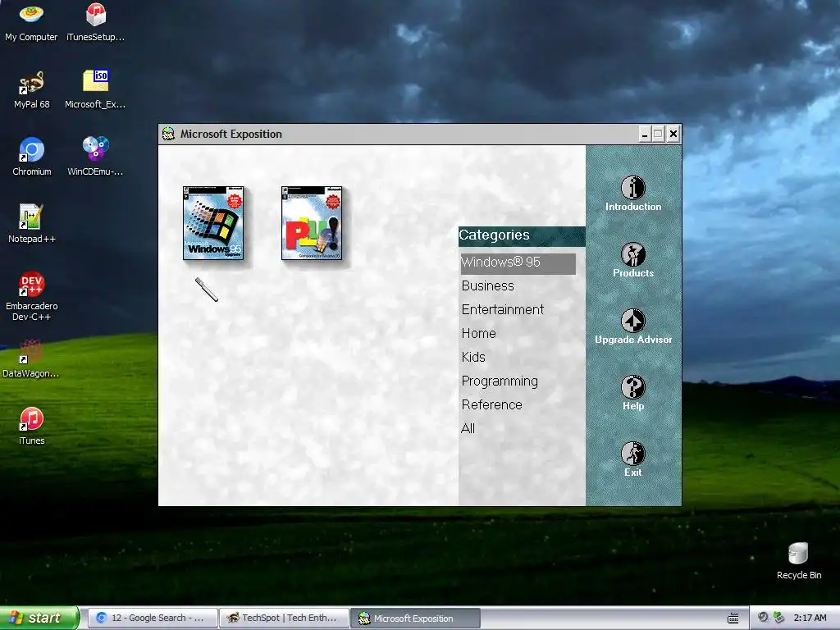Viewport: 840px width, 630px height.
Task: Open the Windows Start menu
Action: [39, 618]
